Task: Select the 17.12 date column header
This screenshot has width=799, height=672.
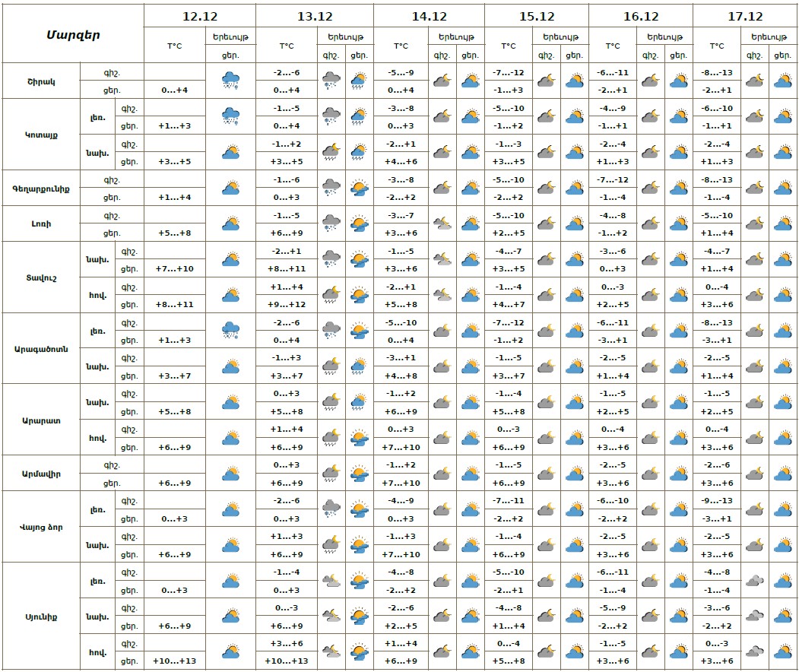Action: 745,16
